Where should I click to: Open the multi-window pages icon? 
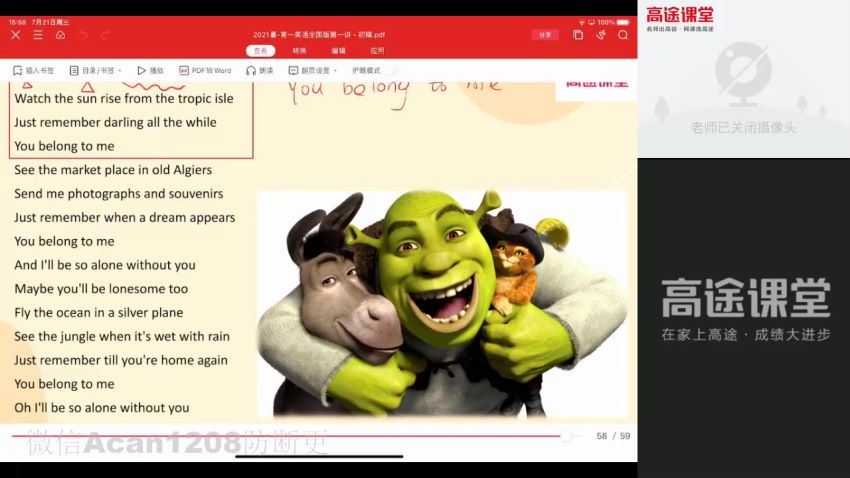pos(578,35)
